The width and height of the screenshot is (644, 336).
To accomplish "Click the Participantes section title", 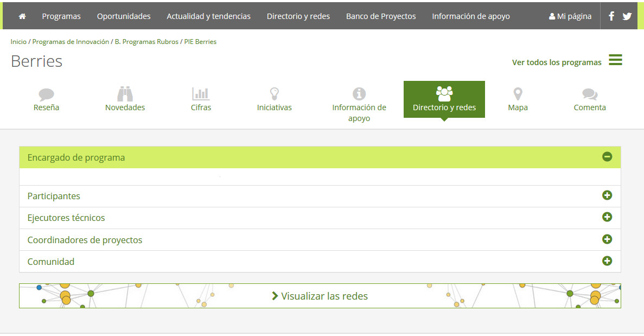I will pos(54,196).
